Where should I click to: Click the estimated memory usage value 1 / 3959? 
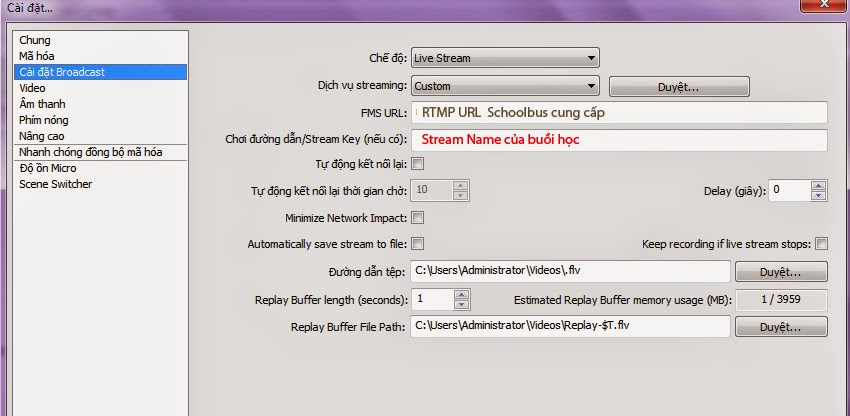(x=781, y=299)
